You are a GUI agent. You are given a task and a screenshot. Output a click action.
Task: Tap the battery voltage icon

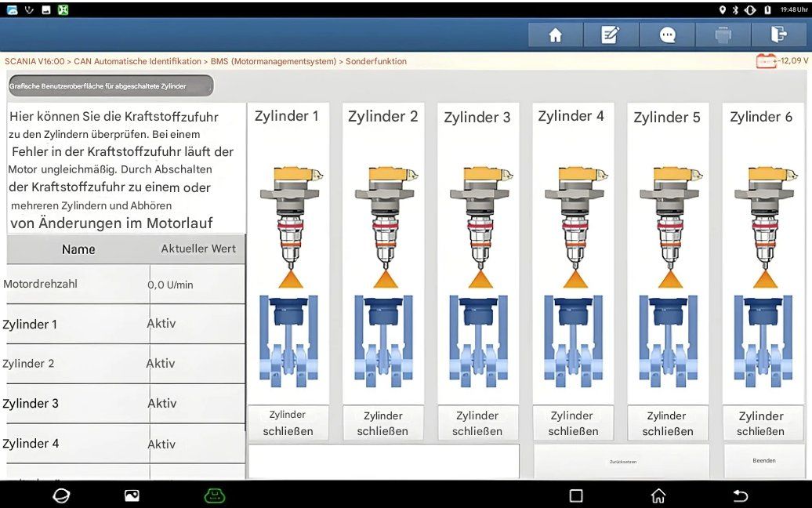(766, 61)
